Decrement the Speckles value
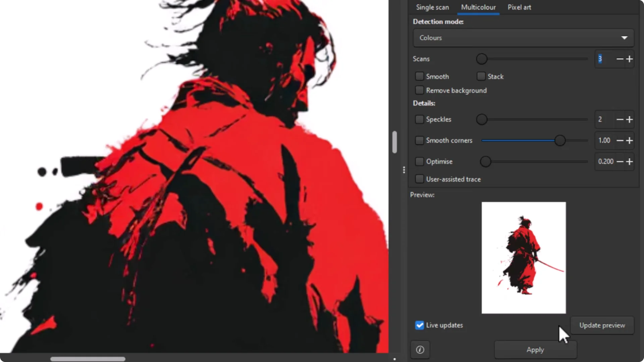This screenshot has width=644, height=362. click(x=620, y=119)
